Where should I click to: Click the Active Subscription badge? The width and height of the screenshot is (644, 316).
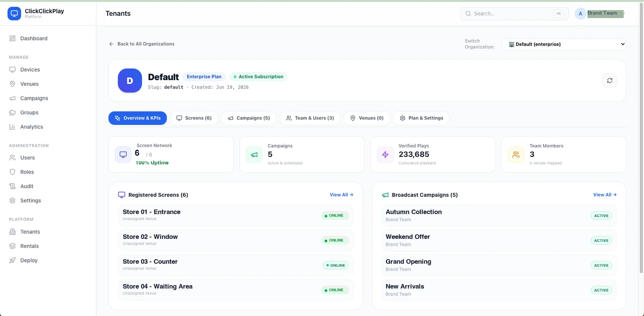pyautogui.click(x=258, y=77)
